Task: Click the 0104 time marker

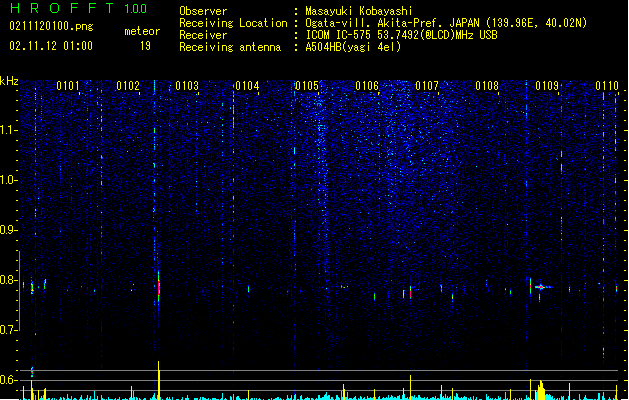Action: pos(247,86)
